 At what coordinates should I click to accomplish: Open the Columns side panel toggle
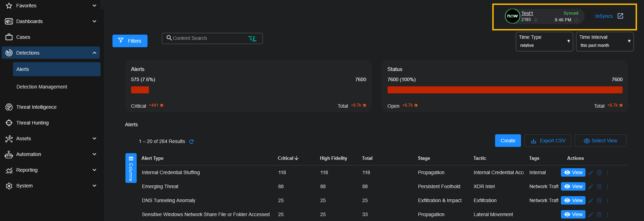(x=131, y=168)
